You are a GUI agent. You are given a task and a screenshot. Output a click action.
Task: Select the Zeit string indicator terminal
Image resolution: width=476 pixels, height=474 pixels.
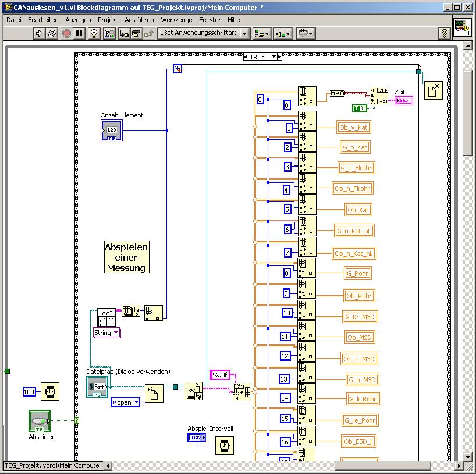tap(404, 101)
